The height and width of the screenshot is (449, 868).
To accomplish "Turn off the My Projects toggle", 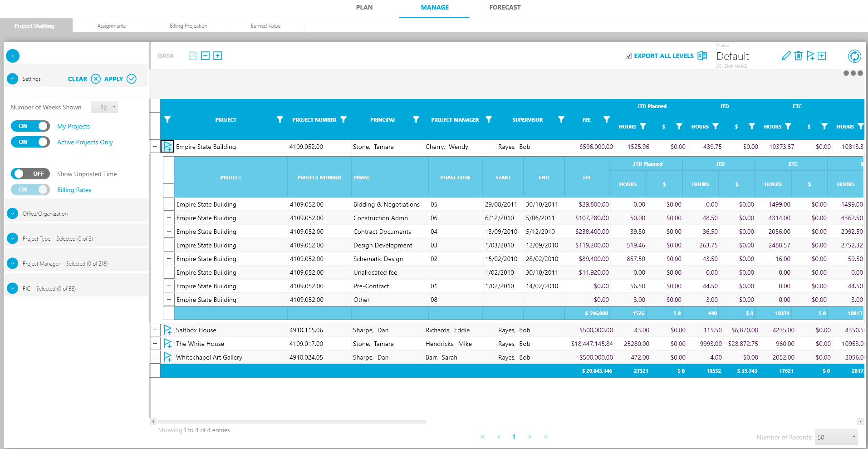I will (30, 126).
